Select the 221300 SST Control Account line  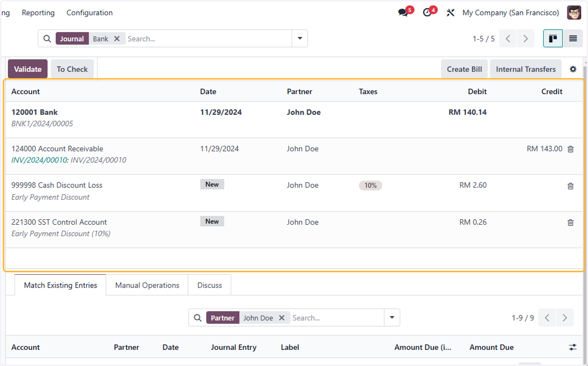click(294, 230)
